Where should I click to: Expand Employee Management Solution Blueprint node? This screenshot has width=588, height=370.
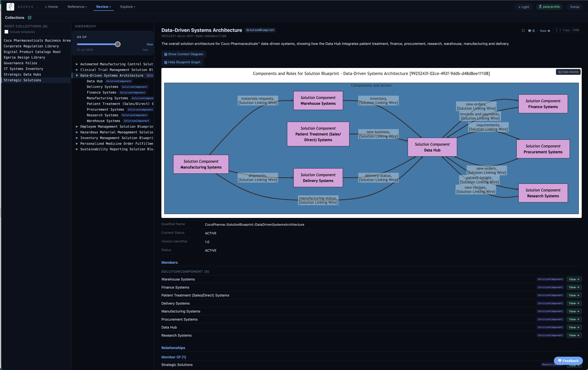(x=77, y=127)
